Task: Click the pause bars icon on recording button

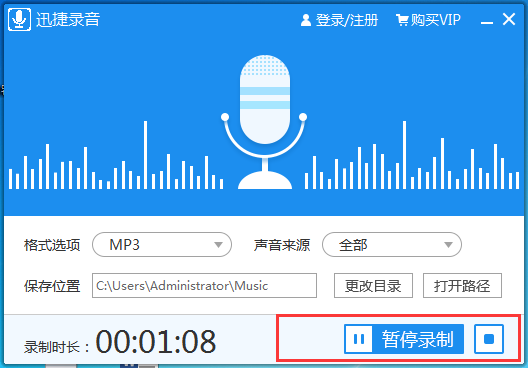Action: [359, 339]
